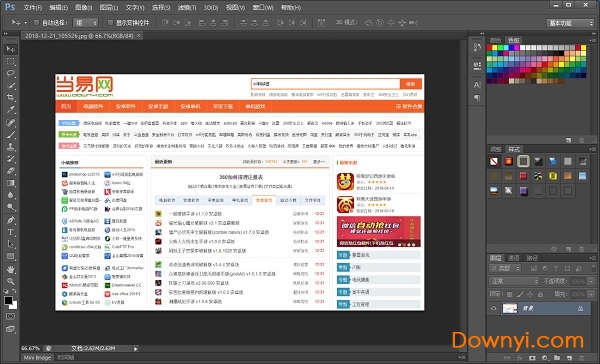Toggle Quick Mask mode in toolbox
This screenshot has height=364, width=600.
[10, 317]
